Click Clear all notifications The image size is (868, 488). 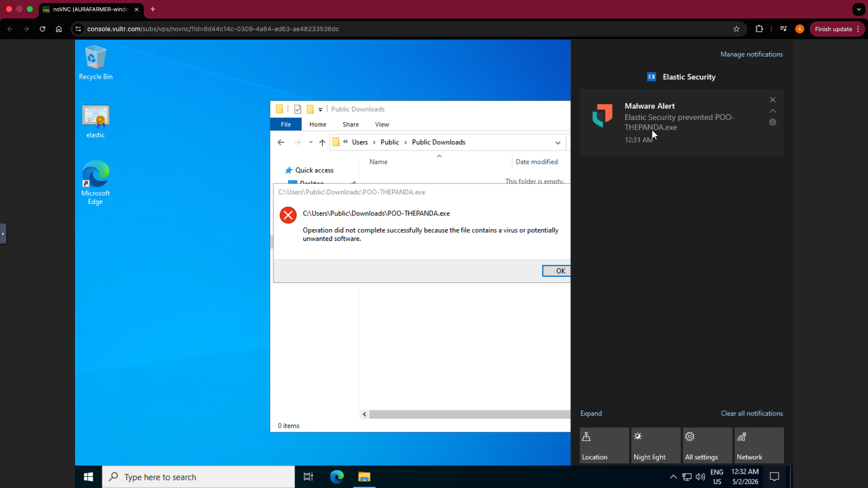(751, 413)
